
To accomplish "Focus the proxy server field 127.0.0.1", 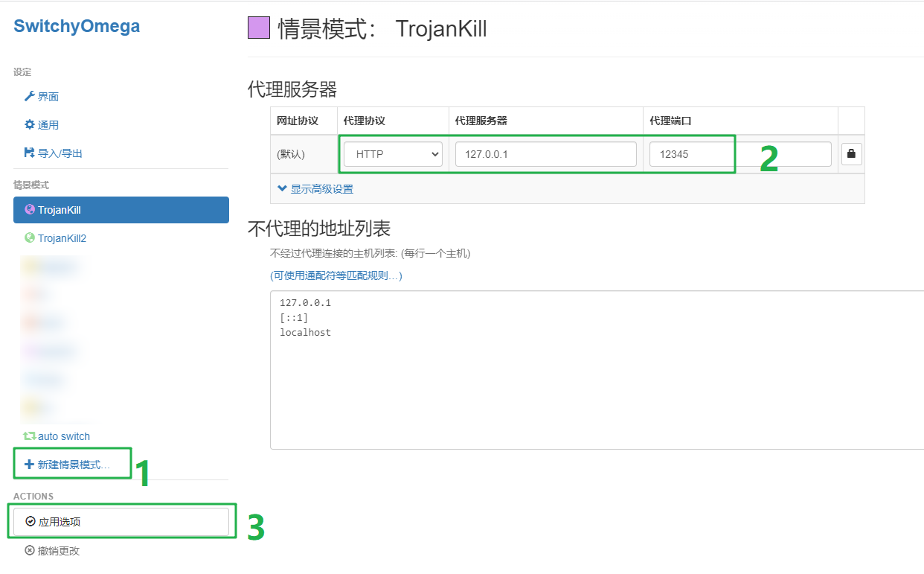I will (546, 154).
